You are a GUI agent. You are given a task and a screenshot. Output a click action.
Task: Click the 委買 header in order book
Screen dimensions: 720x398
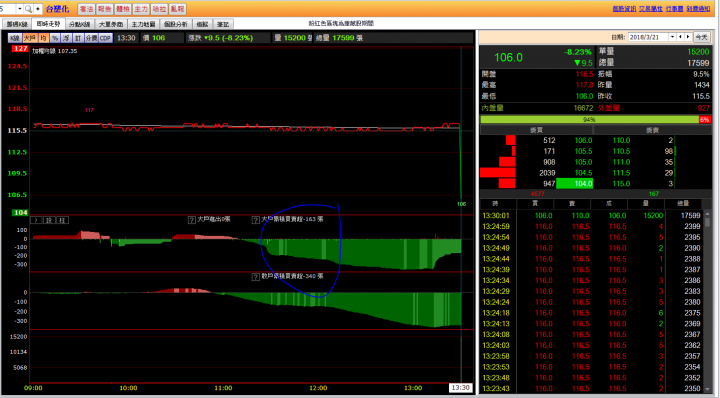click(x=536, y=130)
